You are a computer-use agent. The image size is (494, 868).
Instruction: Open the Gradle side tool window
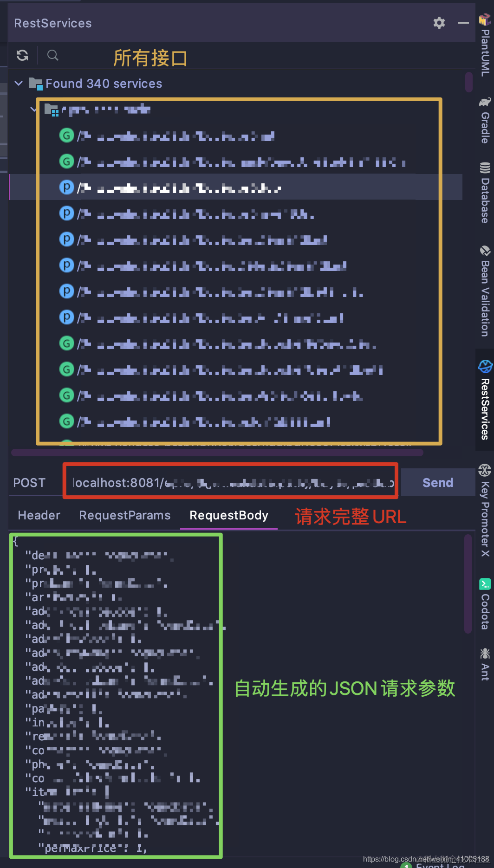click(x=485, y=120)
